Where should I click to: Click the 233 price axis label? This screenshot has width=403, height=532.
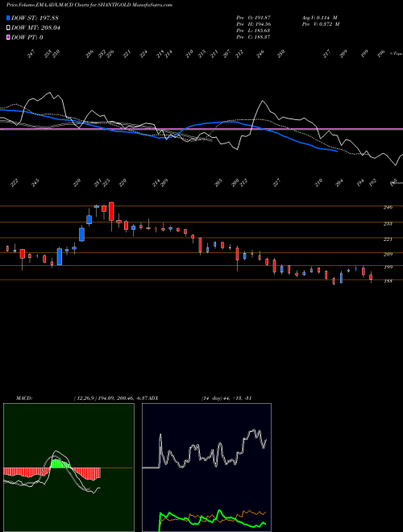point(388,223)
